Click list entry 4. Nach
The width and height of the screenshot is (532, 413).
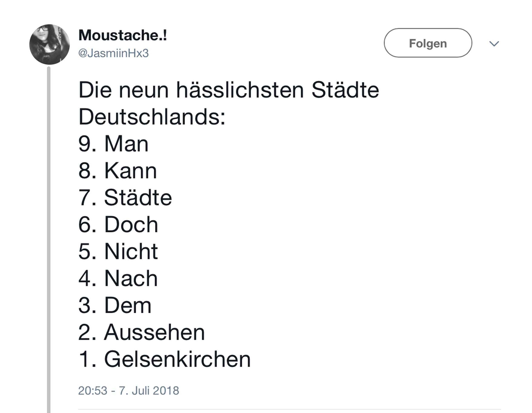coord(118,278)
